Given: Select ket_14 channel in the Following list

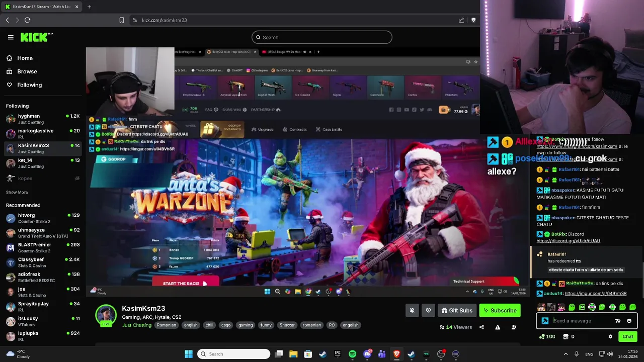Looking at the screenshot, I should 43,163.
